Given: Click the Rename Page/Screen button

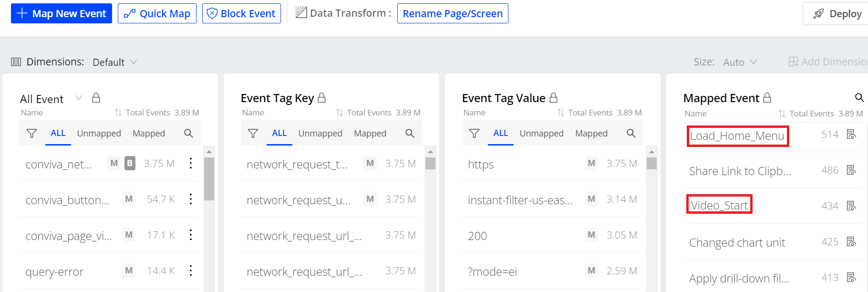Looking at the screenshot, I should point(453,13).
